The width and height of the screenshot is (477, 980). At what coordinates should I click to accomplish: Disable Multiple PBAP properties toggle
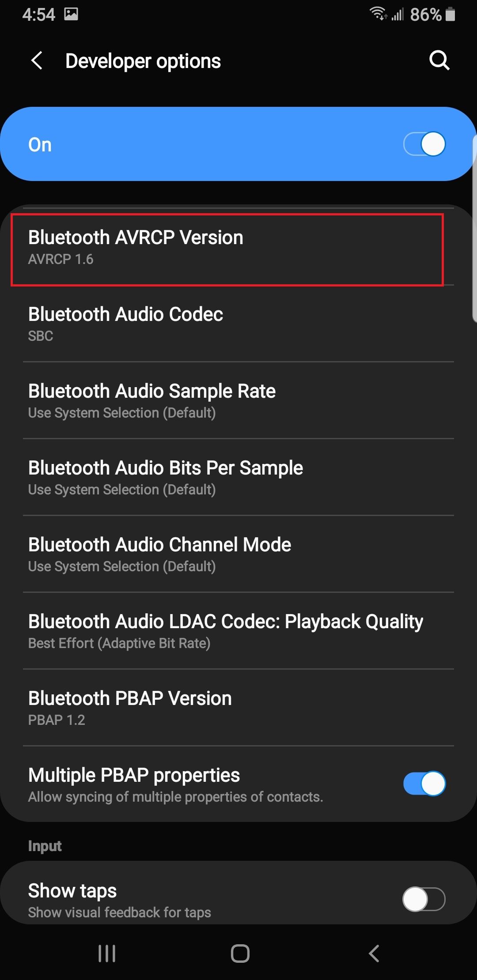click(424, 784)
